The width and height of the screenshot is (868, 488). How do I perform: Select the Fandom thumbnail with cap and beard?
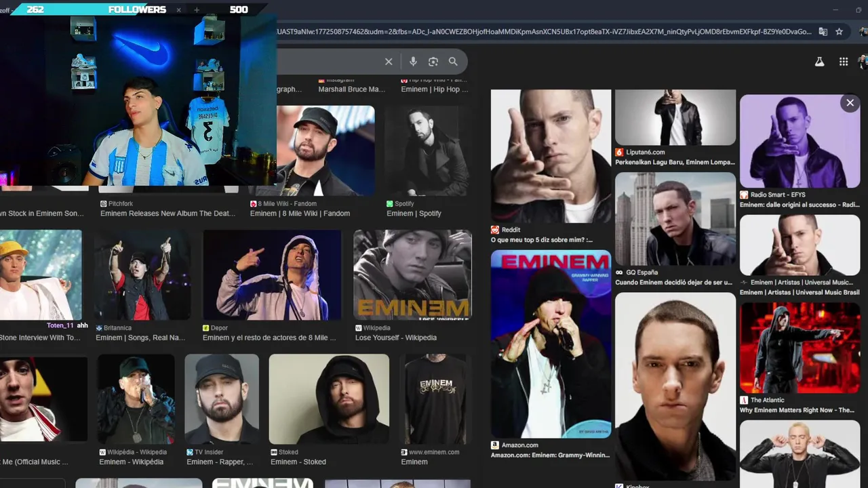(324, 150)
